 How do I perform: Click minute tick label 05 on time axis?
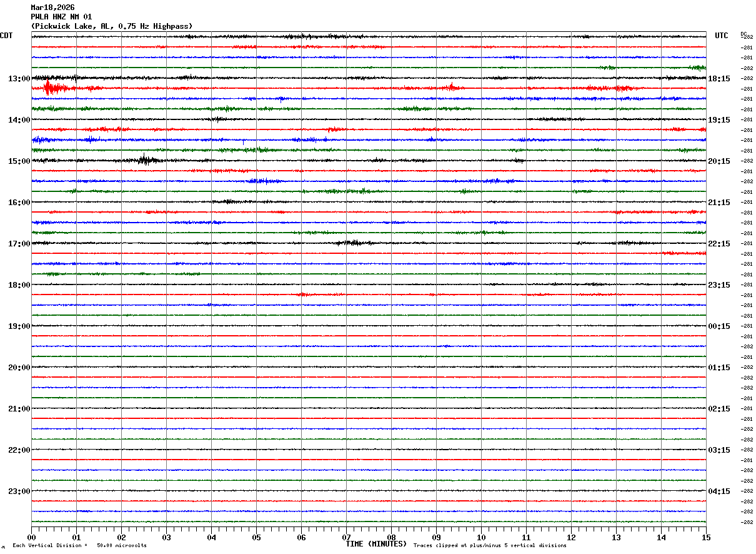coord(257,537)
